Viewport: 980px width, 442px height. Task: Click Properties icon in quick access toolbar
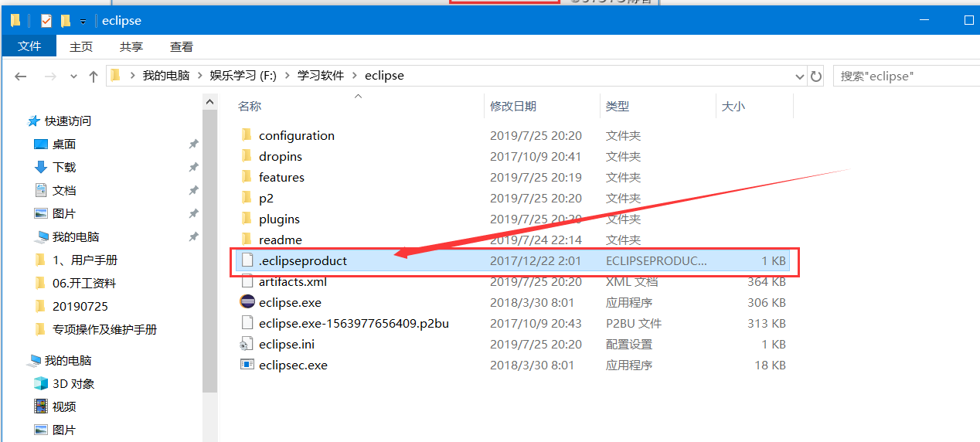click(x=46, y=21)
